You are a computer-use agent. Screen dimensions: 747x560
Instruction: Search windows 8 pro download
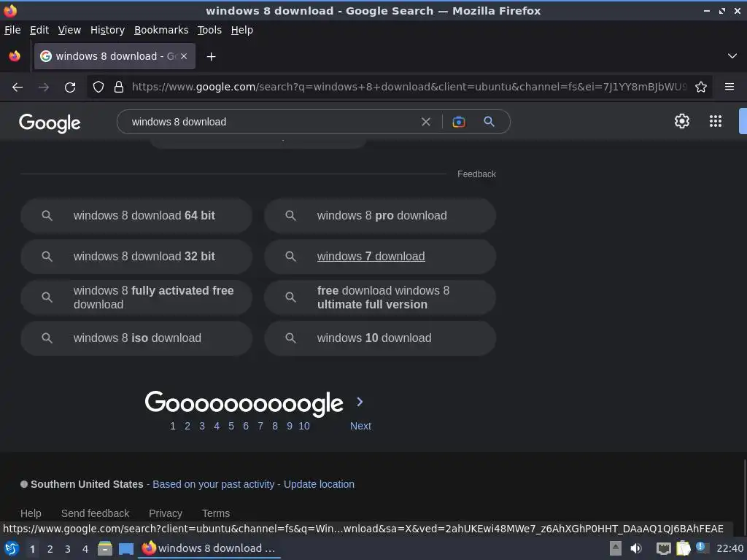coord(380,216)
